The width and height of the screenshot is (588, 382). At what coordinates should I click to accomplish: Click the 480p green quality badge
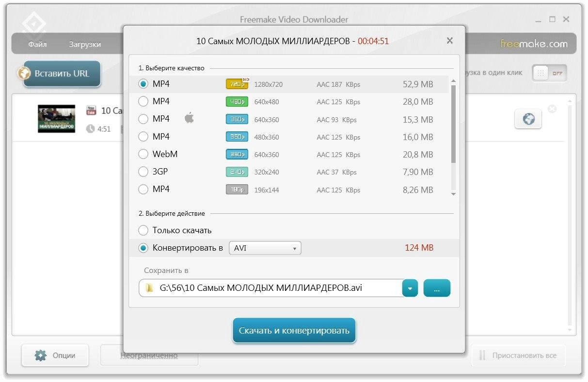point(237,102)
